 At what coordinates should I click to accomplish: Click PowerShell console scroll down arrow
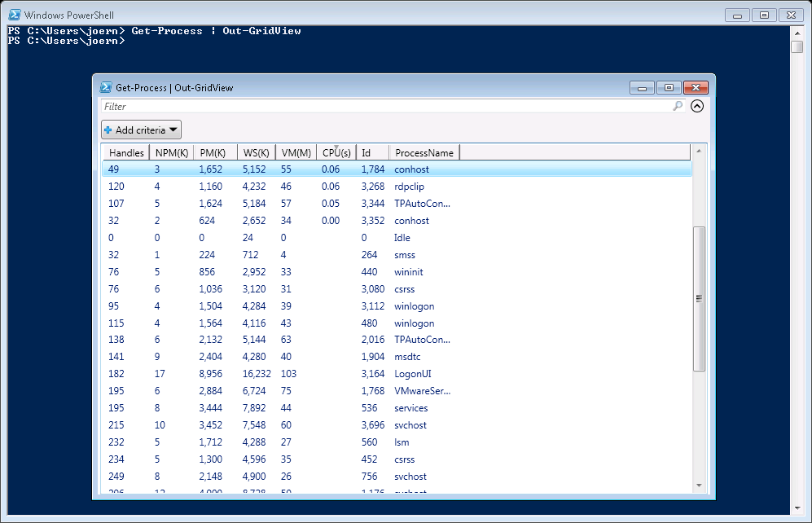797,508
